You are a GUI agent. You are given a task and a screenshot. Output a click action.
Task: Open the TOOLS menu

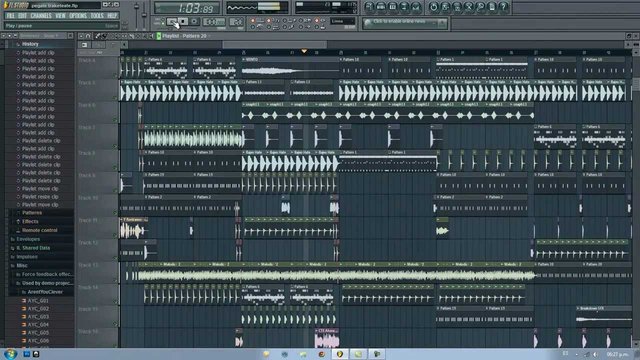(x=97, y=16)
